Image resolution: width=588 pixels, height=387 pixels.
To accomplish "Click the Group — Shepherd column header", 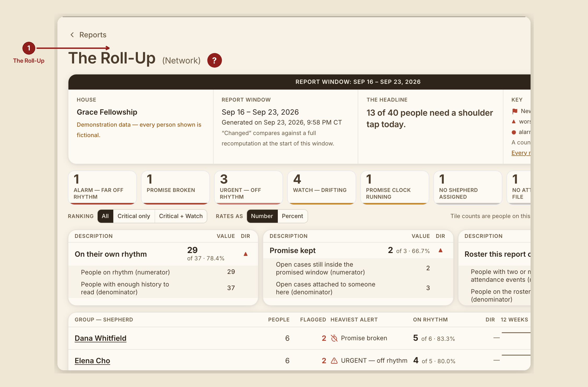I will [104, 320].
